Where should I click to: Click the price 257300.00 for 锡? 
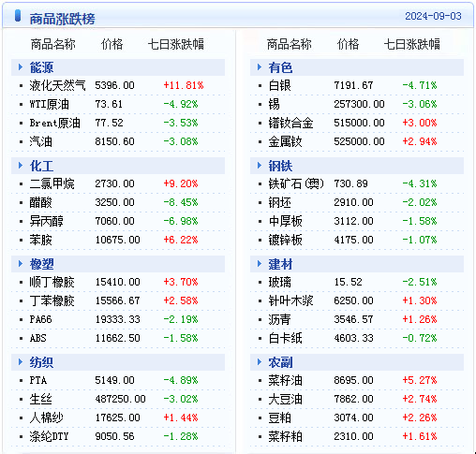(359, 104)
